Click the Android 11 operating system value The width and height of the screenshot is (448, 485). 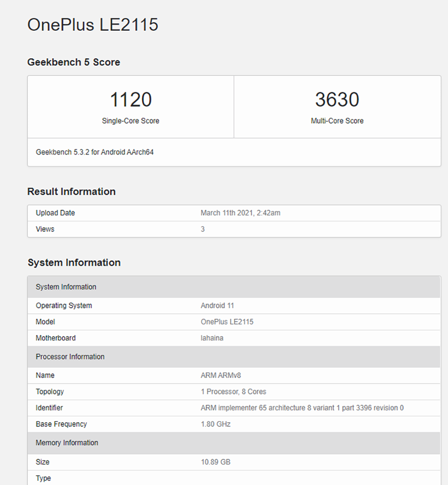[x=217, y=306]
